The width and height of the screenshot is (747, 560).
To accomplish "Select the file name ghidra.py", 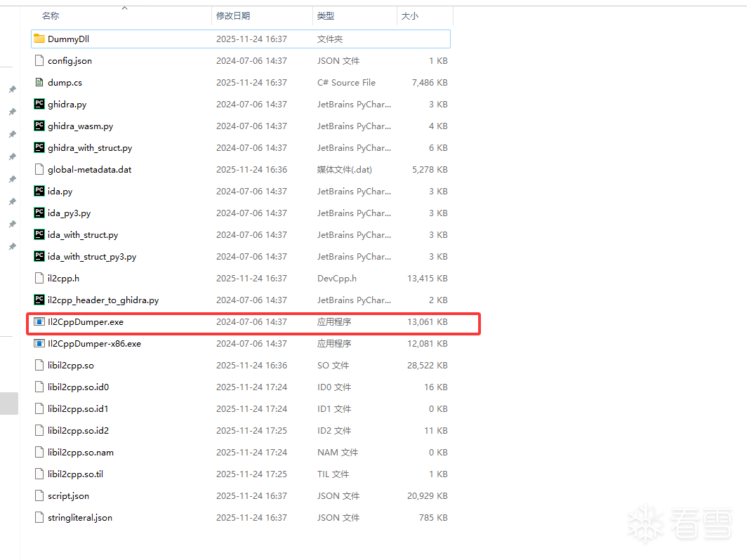I will click(x=67, y=105).
